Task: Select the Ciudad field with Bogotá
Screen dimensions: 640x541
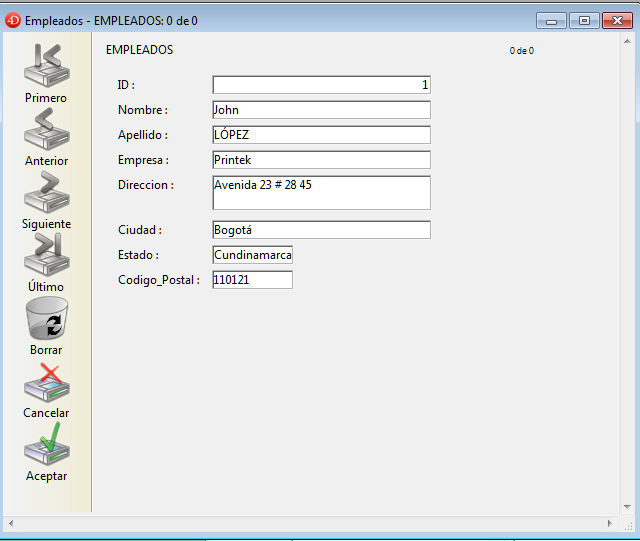Action: [321, 230]
